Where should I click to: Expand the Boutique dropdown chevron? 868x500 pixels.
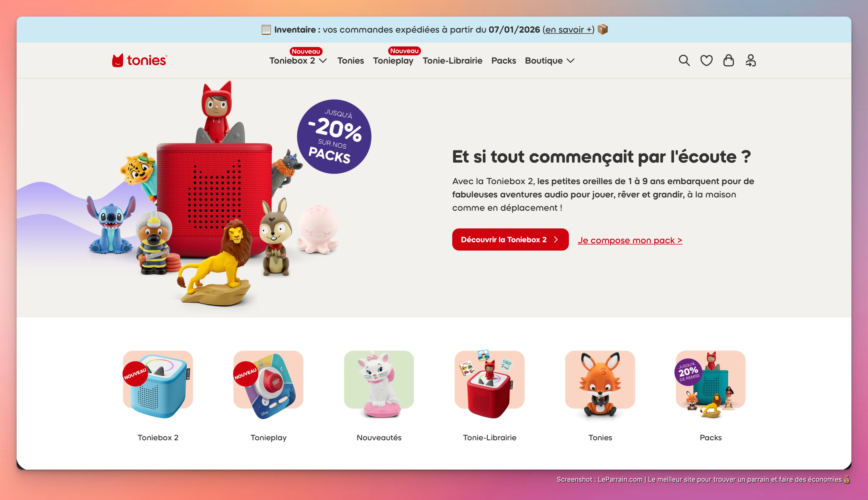click(x=571, y=61)
